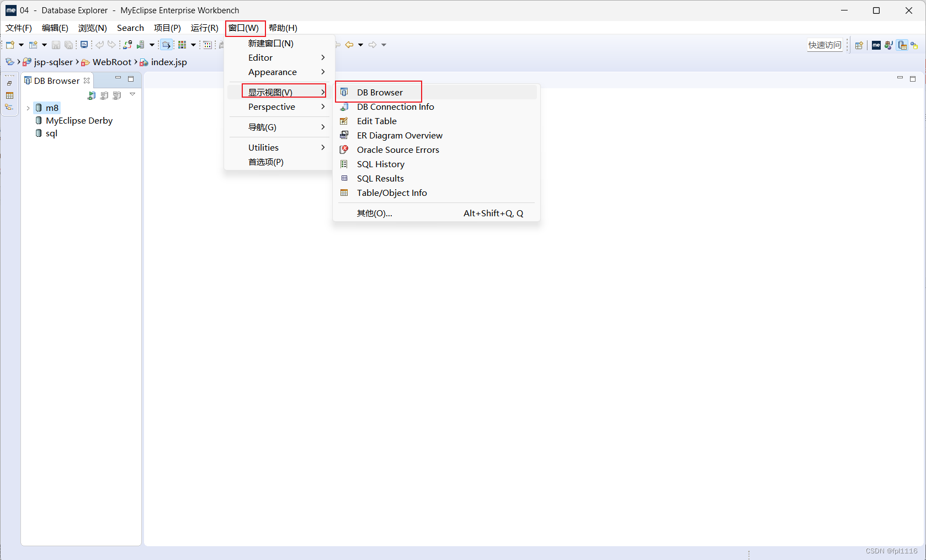Viewport: 926px width, 560px height.
Task: Close the DB Browser tab
Action: [87, 81]
